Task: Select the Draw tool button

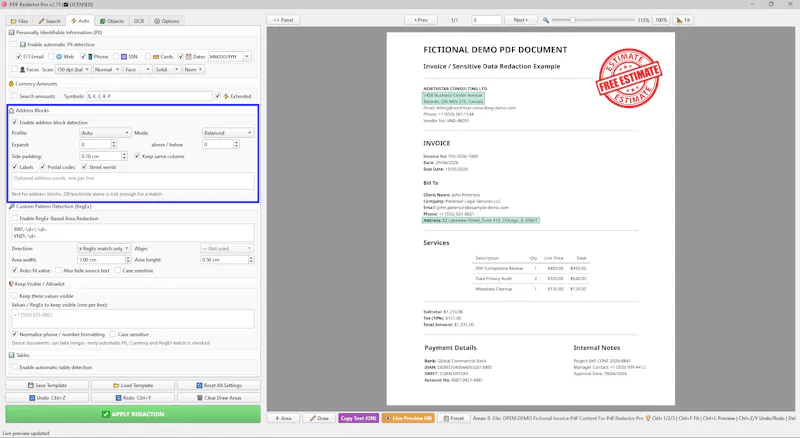Action: (x=319, y=418)
